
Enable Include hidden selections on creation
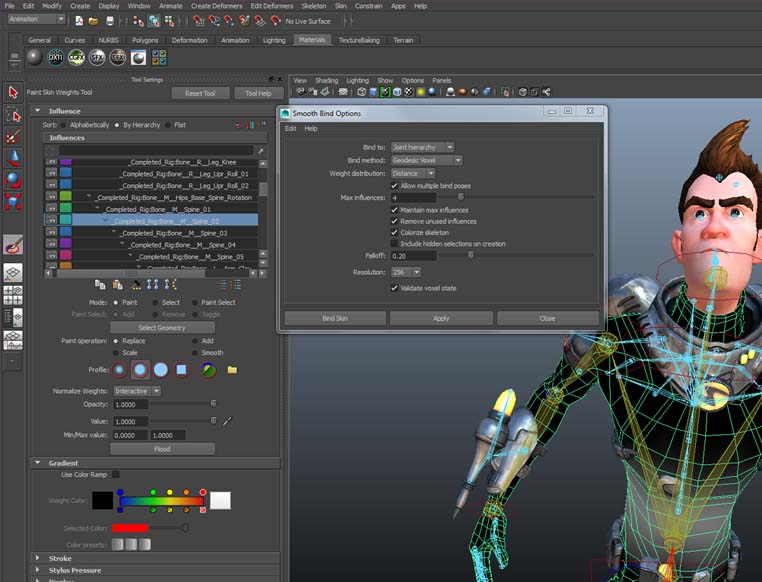point(395,243)
